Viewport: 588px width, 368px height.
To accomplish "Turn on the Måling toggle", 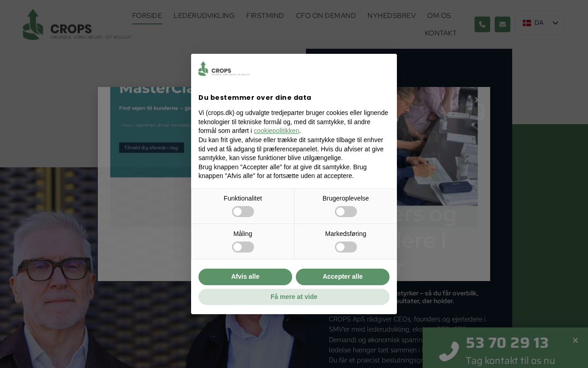I will point(243,247).
